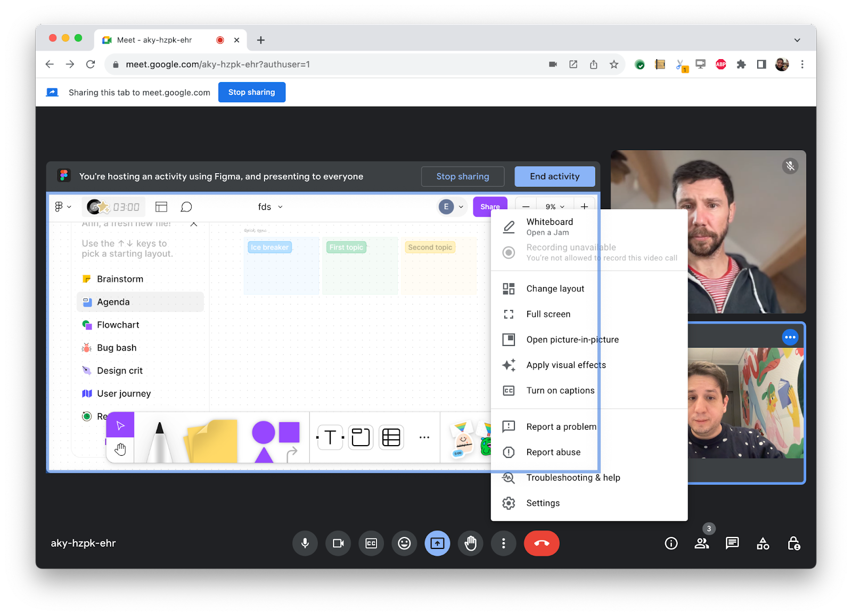This screenshot has width=852, height=616.
Task: Open Settings from the options menu
Action: click(543, 503)
